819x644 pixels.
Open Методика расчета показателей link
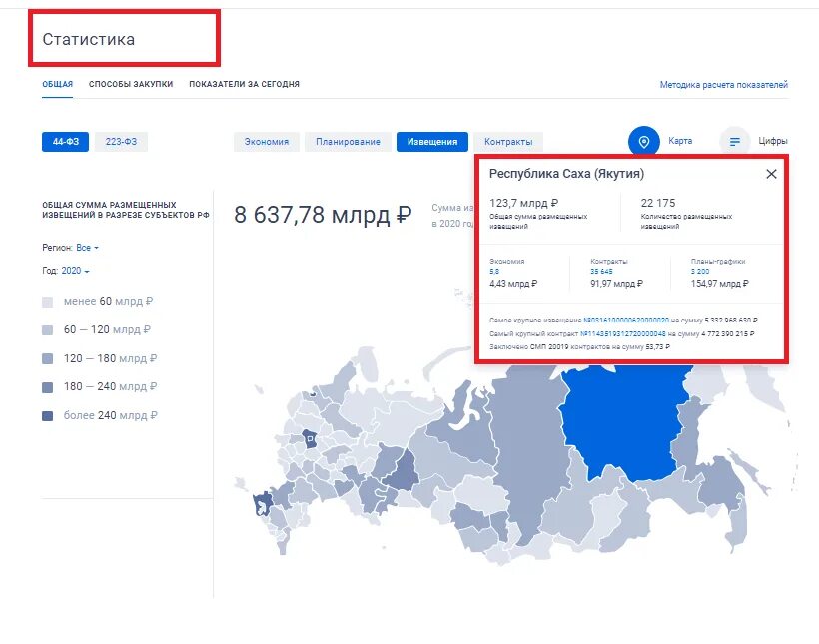click(x=723, y=85)
